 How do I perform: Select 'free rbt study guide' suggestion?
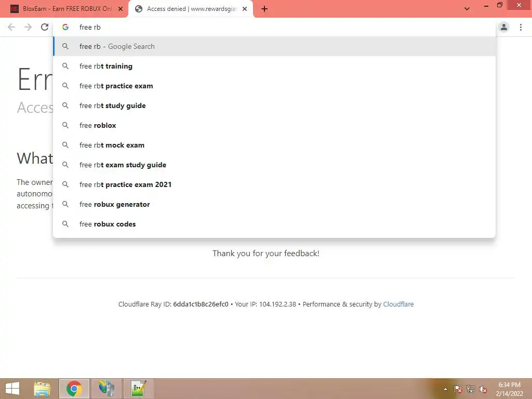274,105
